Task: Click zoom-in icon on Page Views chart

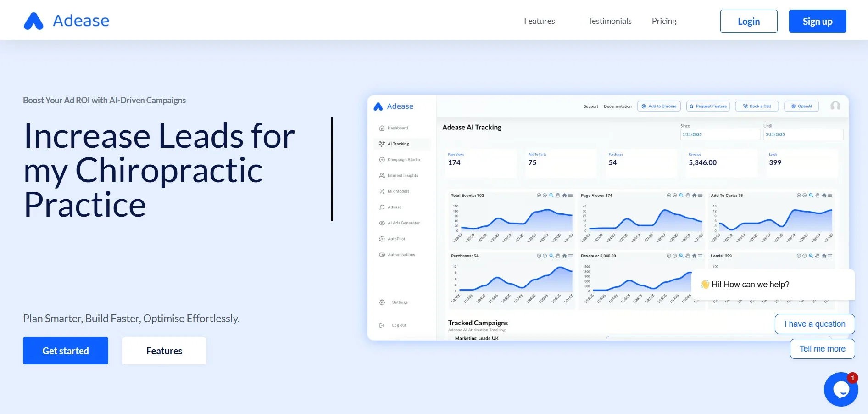Action: (669, 196)
